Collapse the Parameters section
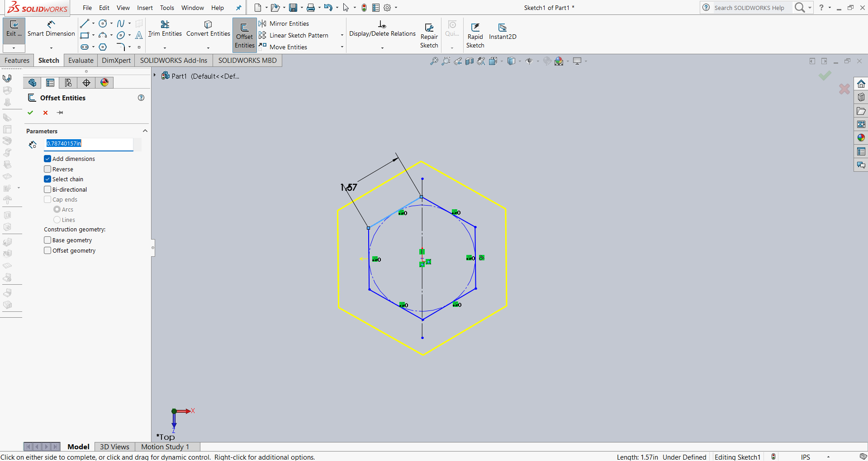 [145, 131]
